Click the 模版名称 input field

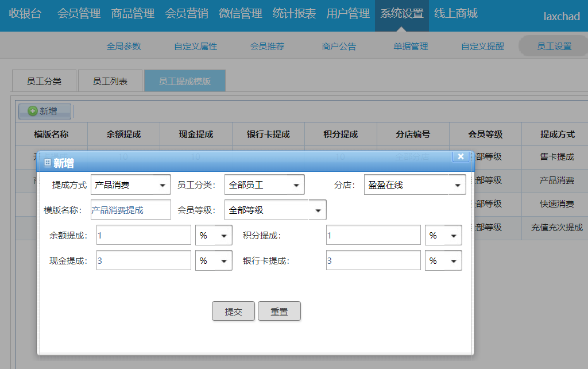(x=130, y=210)
